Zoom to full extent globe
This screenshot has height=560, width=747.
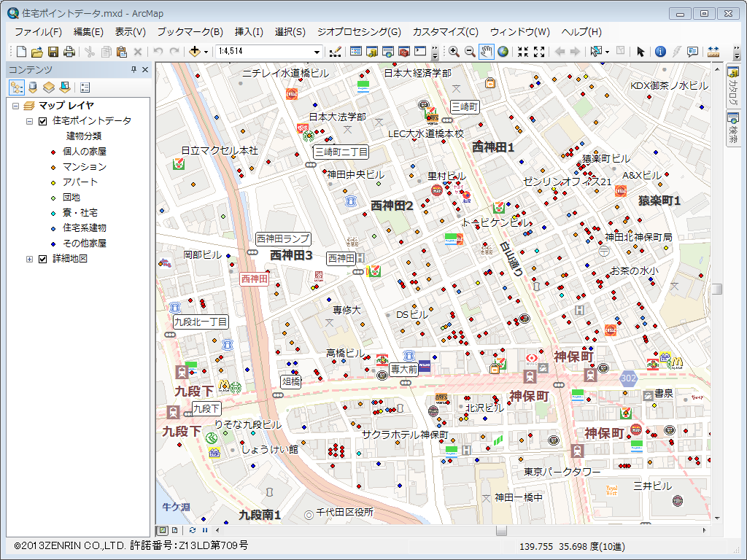[x=503, y=52]
